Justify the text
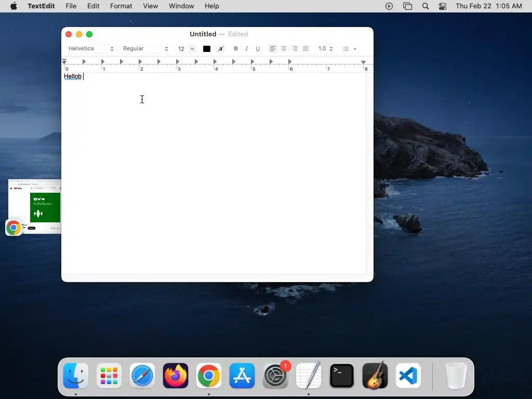The width and height of the screenshot is (532, 399). point(305,48)
